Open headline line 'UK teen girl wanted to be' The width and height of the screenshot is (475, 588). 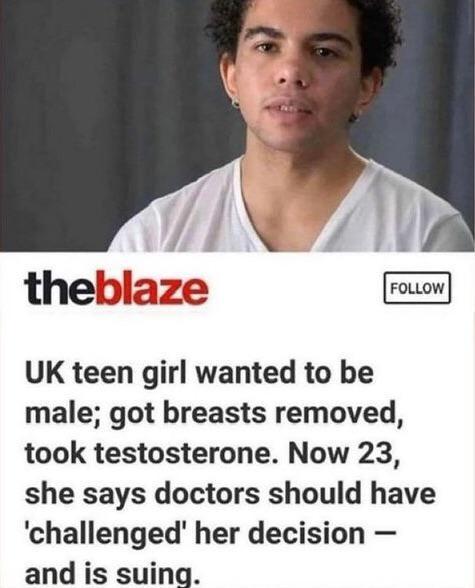pyautogui.click(x=199, y=373)
